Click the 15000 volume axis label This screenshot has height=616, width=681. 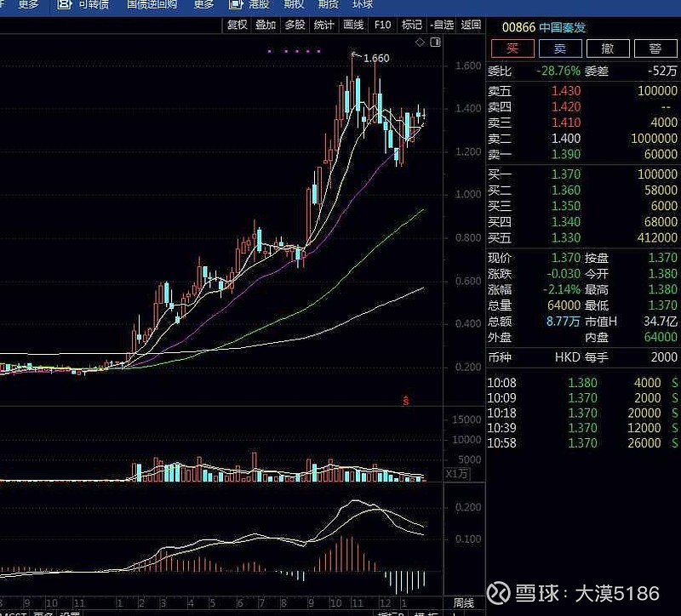(466, 419)
